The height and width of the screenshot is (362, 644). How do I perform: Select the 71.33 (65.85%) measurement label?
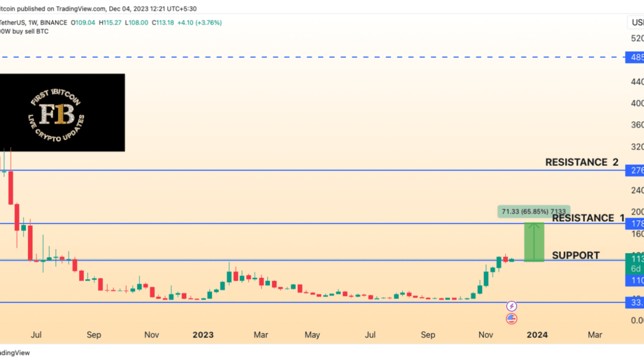pyautogui.click(x=534, y=212)
